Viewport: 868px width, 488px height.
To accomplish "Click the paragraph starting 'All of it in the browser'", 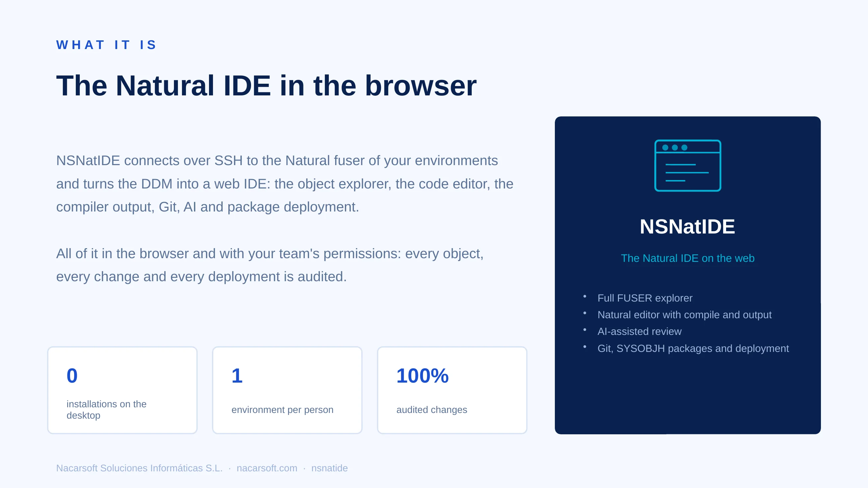I will tap(269, 265).
